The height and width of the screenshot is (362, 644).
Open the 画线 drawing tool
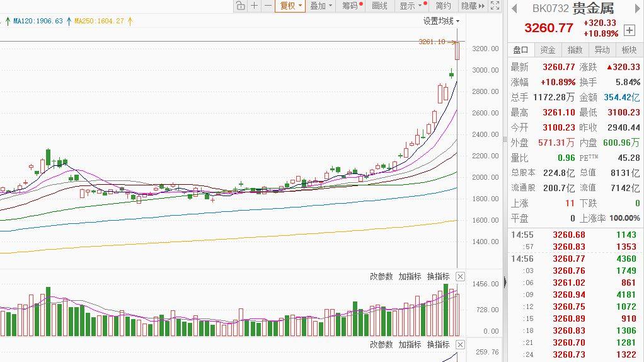379,6
